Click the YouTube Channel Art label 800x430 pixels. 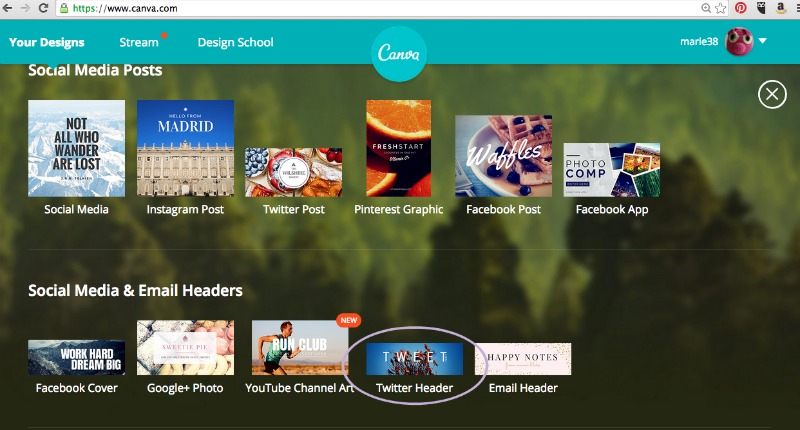299,388
